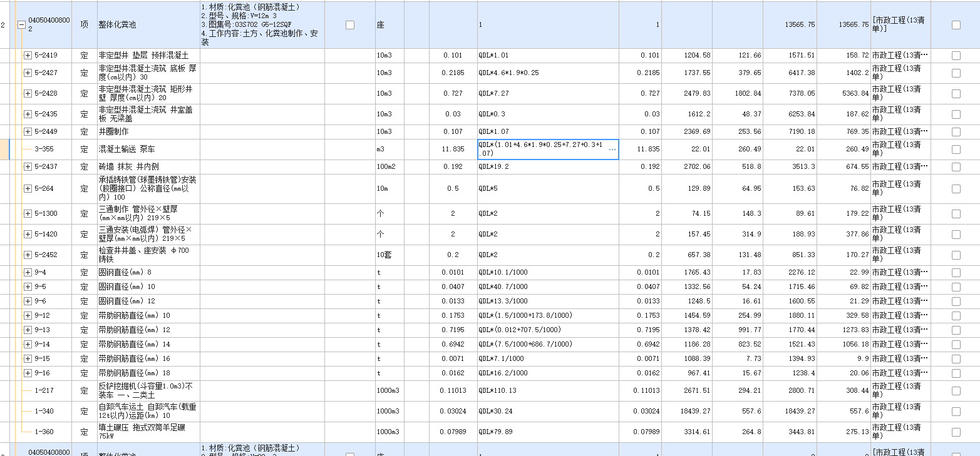Image resolution: width=980 pixels, height=456 pixels.
Task: Expand quota row 5-264
Action: [28, 189]
